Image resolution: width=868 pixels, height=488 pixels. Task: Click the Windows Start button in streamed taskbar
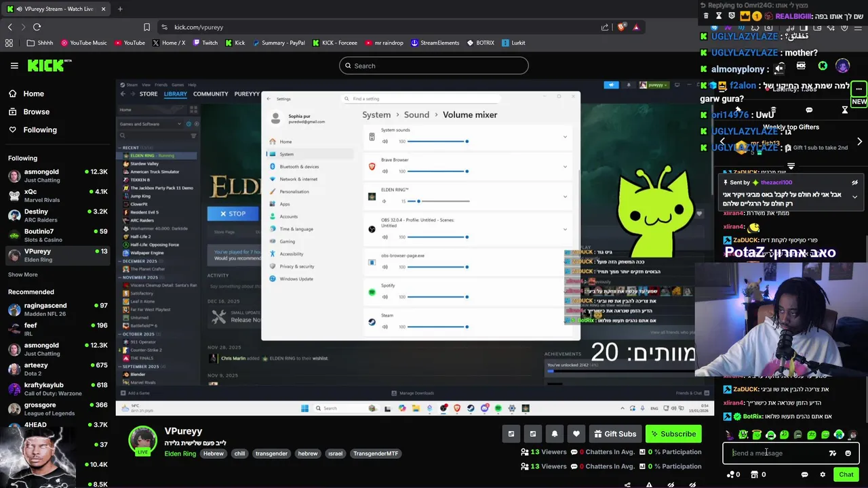click(304, 408)
